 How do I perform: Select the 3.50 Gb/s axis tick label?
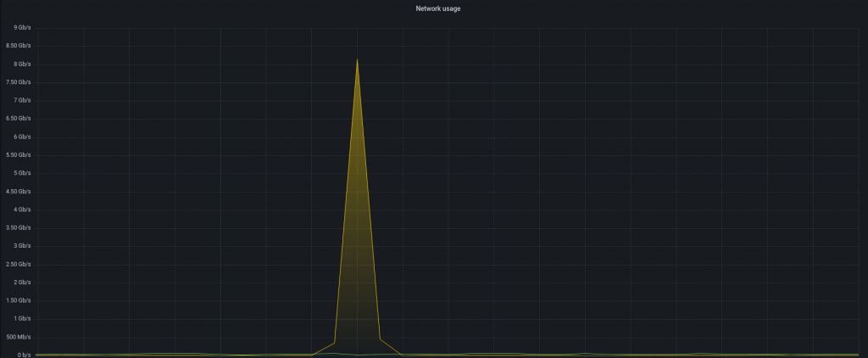click(x=16, y=228)
